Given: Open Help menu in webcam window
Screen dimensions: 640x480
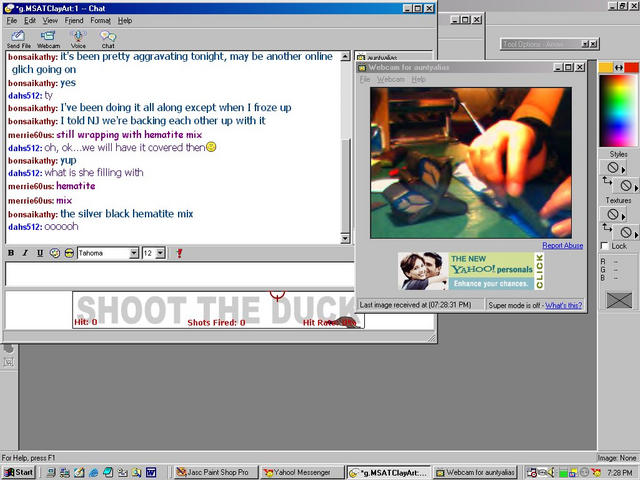Looking at the screenshot, I should [x=418, y=79].
